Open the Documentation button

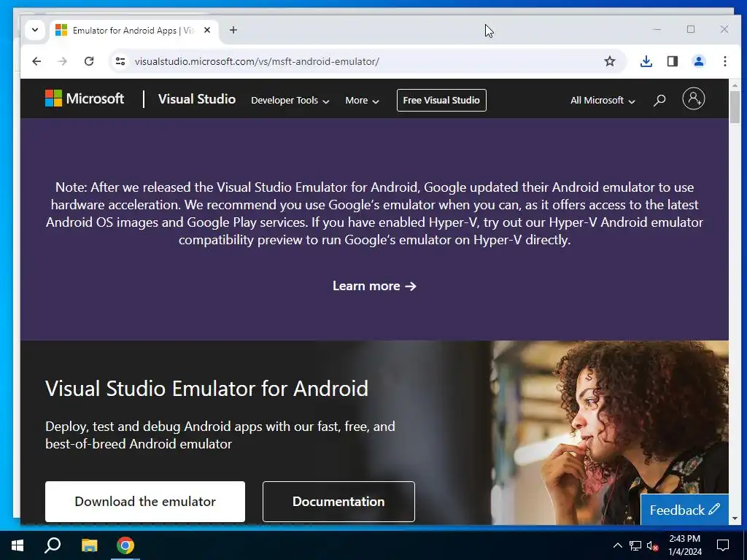338,502
